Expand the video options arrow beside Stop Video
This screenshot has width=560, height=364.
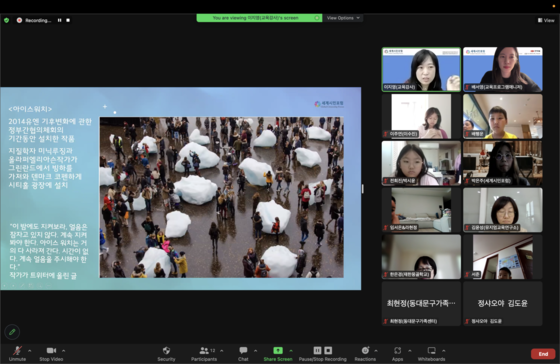tap(64, 351)
